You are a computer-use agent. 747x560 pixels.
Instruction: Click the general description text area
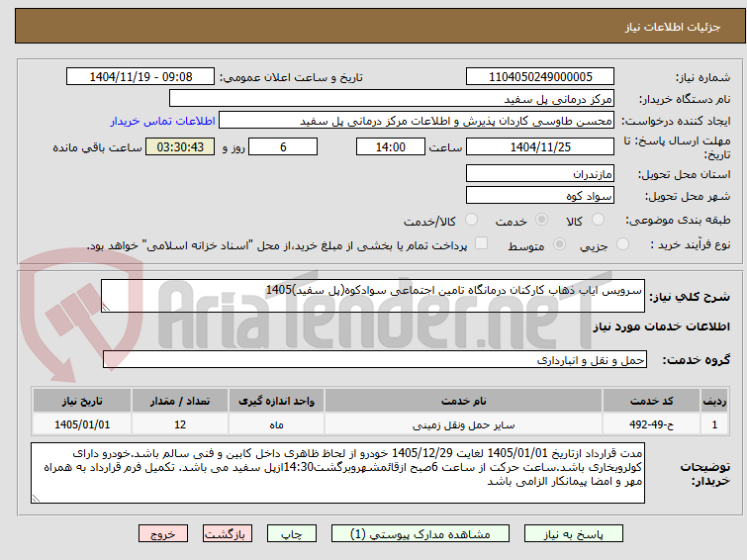tap(373, 296)
